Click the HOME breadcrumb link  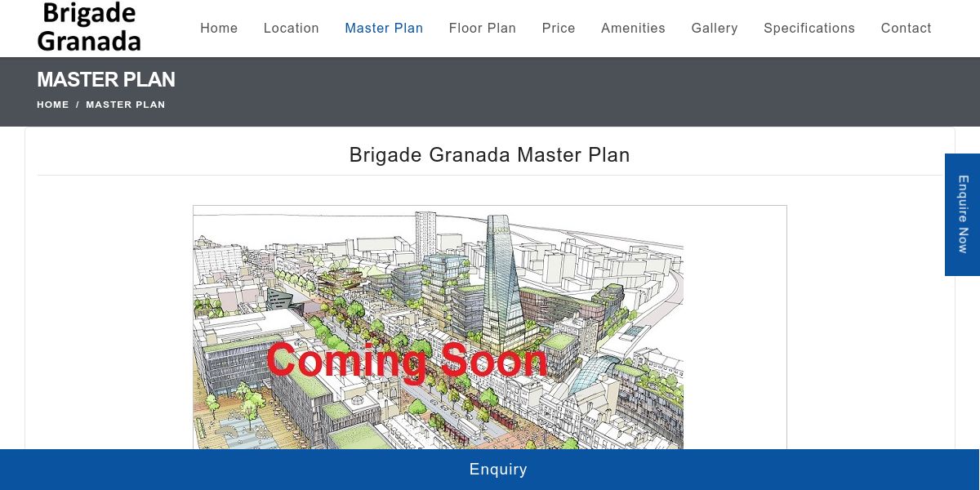tap(53, 105)
